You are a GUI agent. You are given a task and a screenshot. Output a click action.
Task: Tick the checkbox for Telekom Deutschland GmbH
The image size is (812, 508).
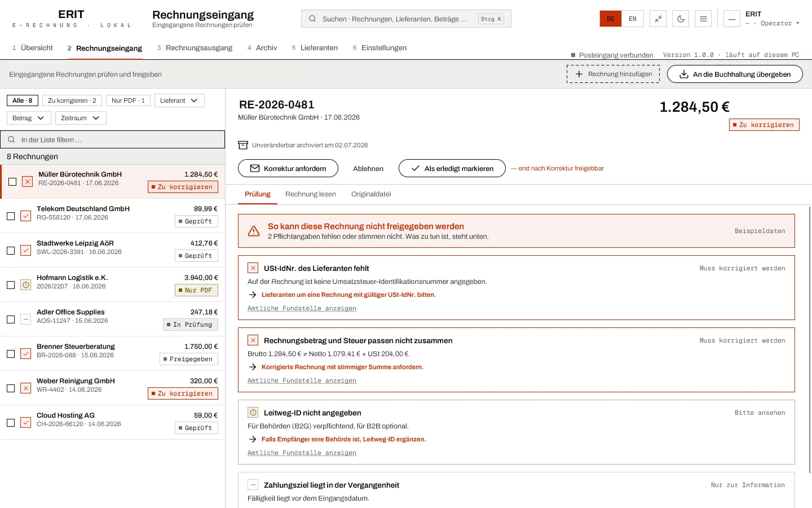point(11,216)
